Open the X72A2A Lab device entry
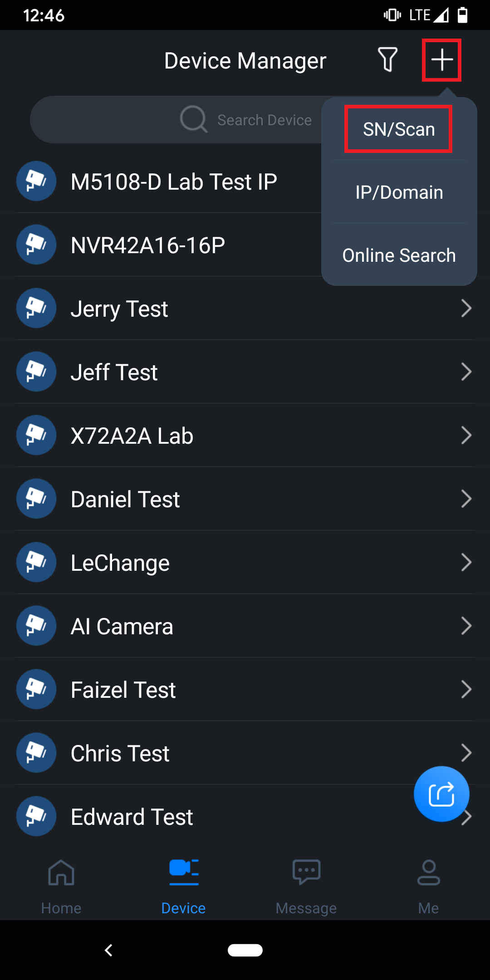Image resolution: width=490 pixels, height=980 pixels. (132, 436)
